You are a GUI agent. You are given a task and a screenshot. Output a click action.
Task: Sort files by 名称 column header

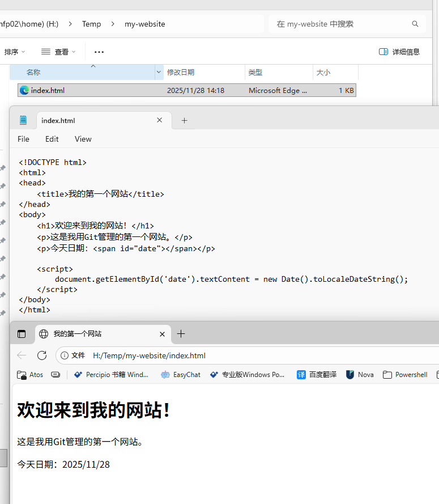[82, 72]
